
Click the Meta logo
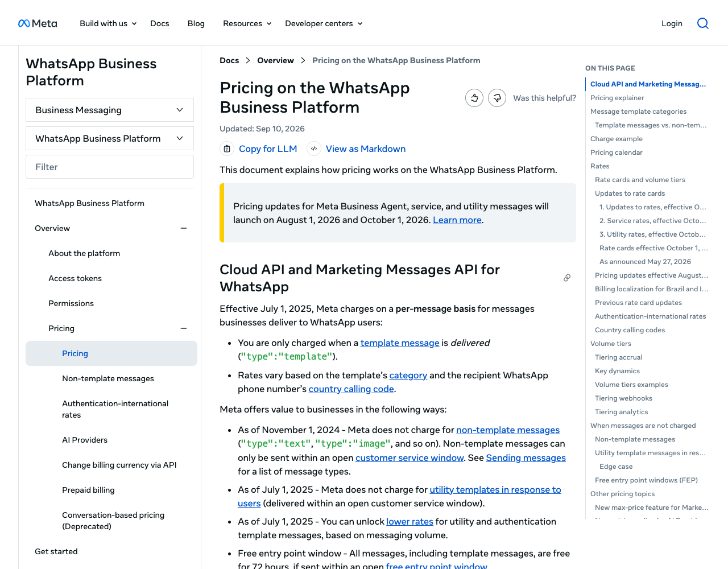click(38, 23)
